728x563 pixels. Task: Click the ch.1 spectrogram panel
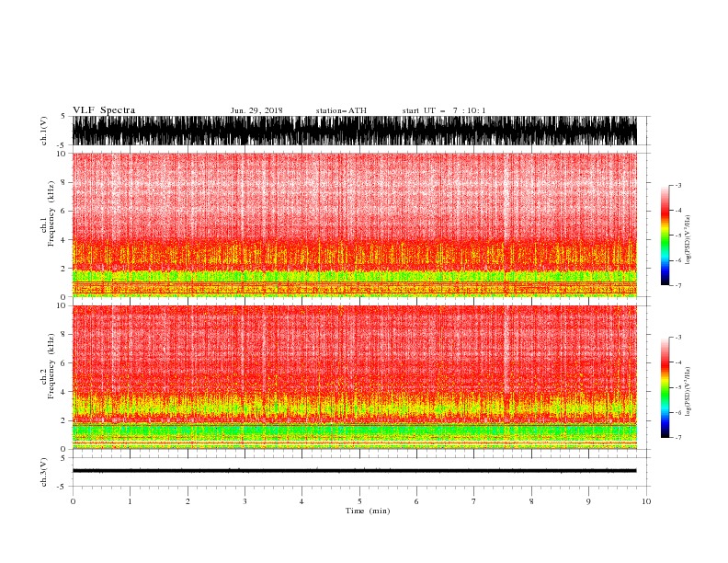(355, 224)
